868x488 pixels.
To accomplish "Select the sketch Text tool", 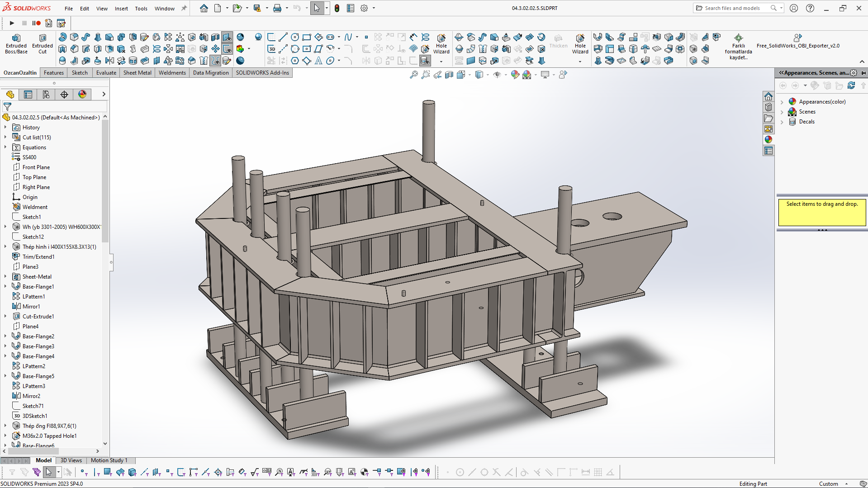I will [318, 61].
